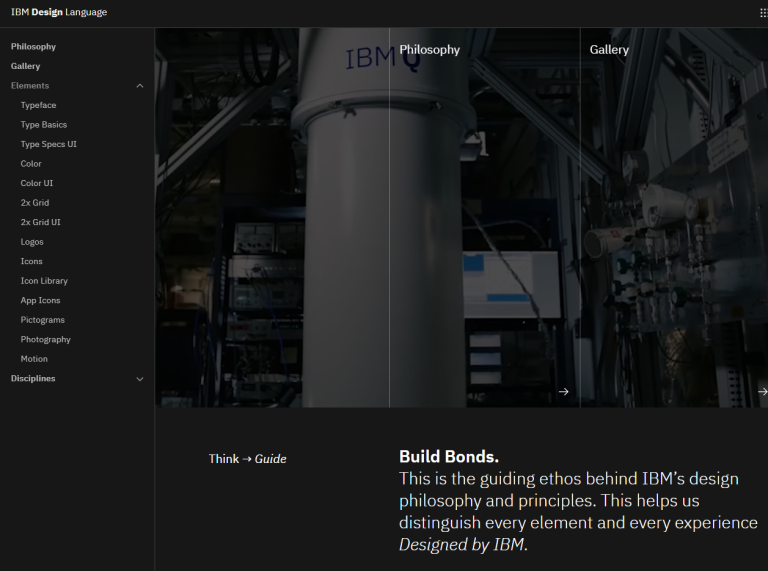Image resolution: width=768 pixels, height=571 pixels.
Task: Navigate to 2x Grid UI
Action: [40, 222]
